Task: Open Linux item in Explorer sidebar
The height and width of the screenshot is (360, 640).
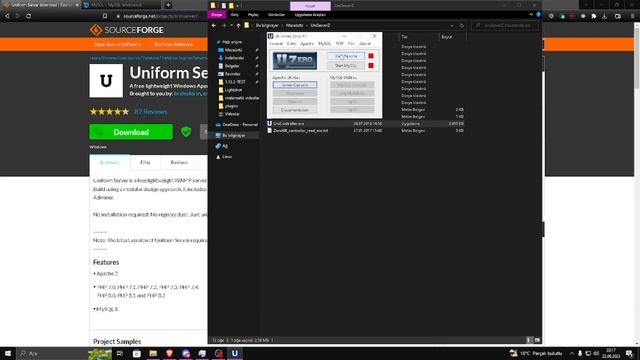Action: pos(227,156)
